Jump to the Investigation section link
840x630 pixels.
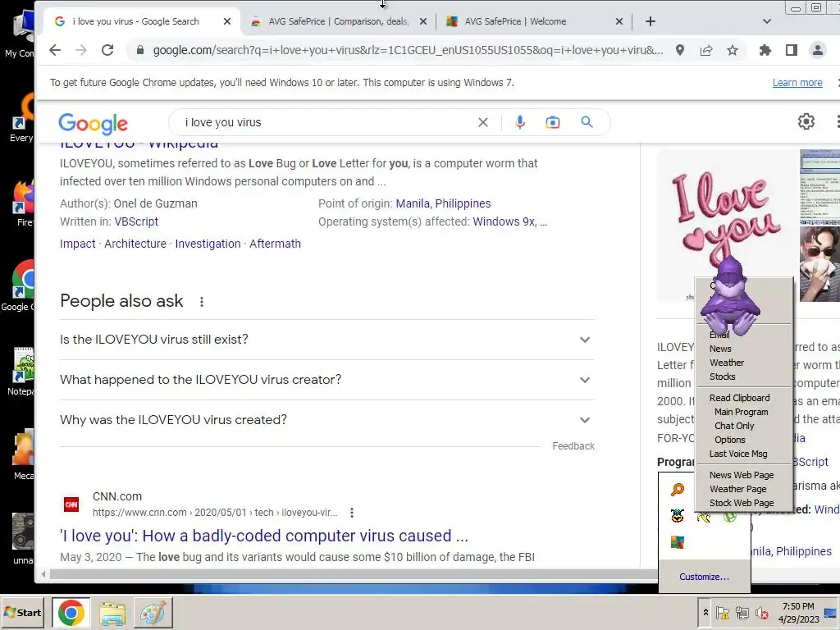pyautogui.click(x=208, y=244)
